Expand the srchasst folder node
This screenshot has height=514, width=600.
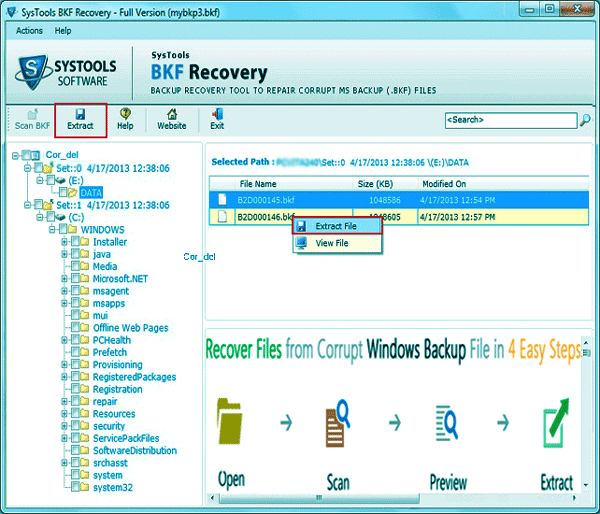64,463
